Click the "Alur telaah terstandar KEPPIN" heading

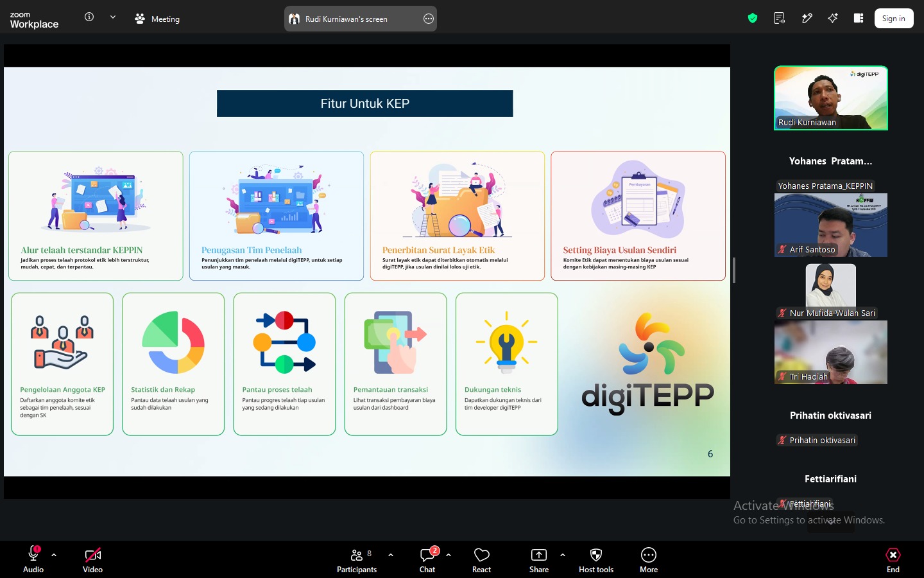click(x=81, y=250)
